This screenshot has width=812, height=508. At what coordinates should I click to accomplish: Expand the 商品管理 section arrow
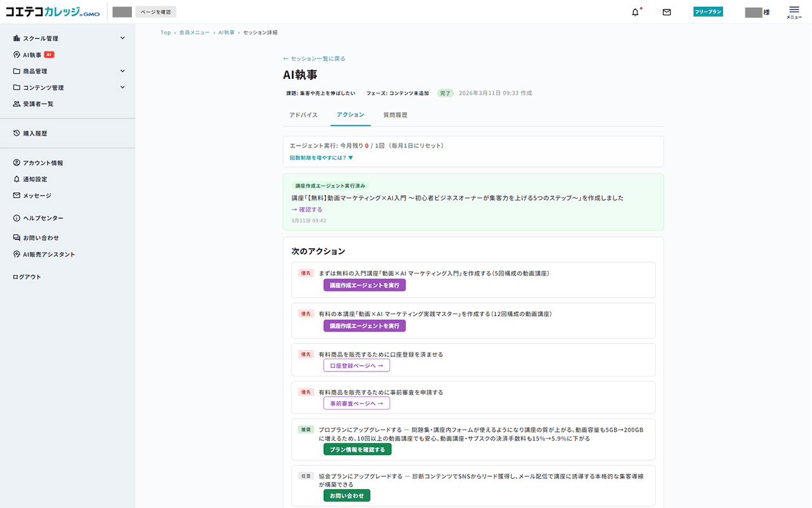[122, 71]
